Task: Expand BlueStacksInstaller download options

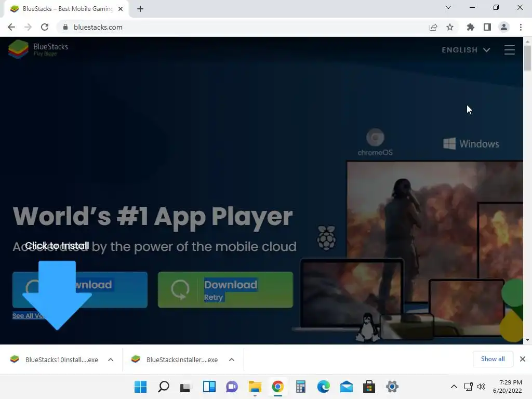Action: tap(232, 360)
